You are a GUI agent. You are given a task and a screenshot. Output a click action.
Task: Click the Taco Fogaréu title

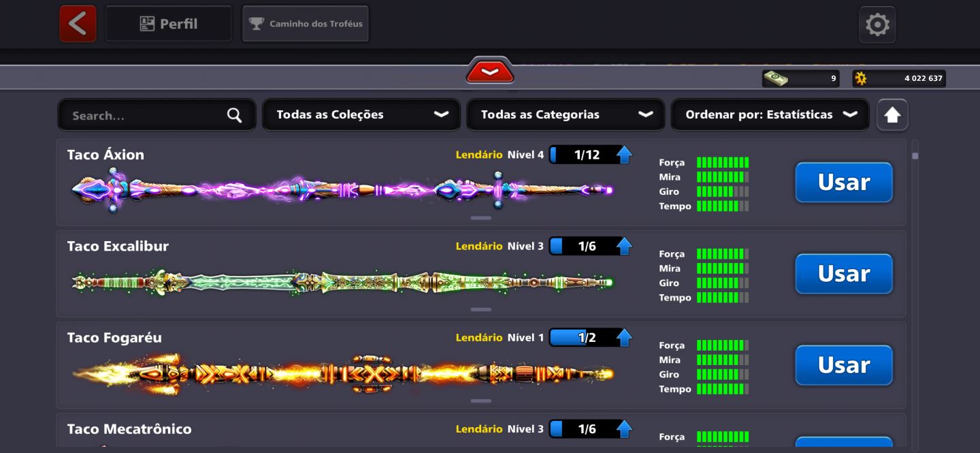tap(114, 338)
